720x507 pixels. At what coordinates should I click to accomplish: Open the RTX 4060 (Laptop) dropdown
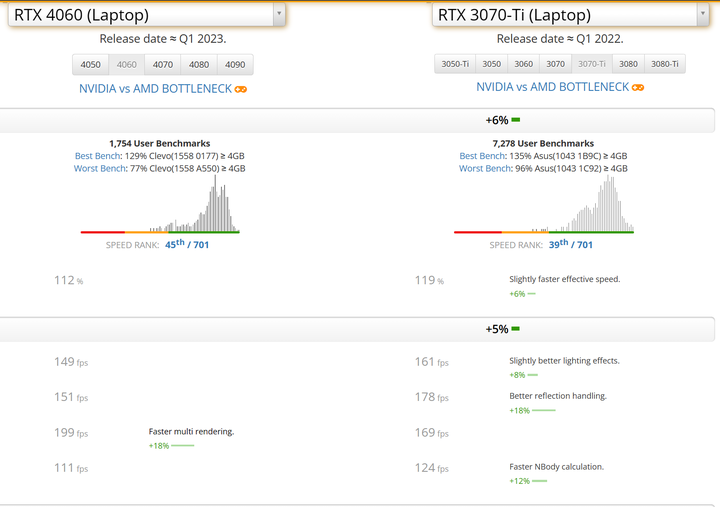pos(146,15)
